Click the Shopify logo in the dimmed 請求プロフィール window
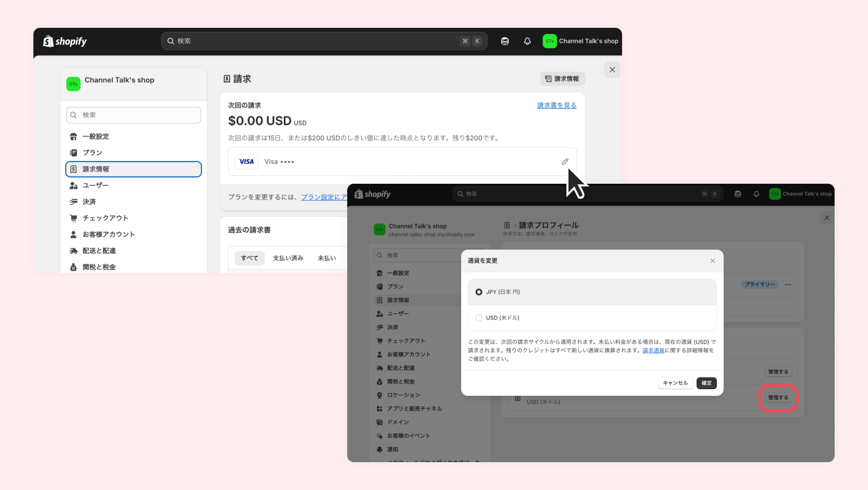This screenshot has height=490, width=868. [x=373, y=194]
